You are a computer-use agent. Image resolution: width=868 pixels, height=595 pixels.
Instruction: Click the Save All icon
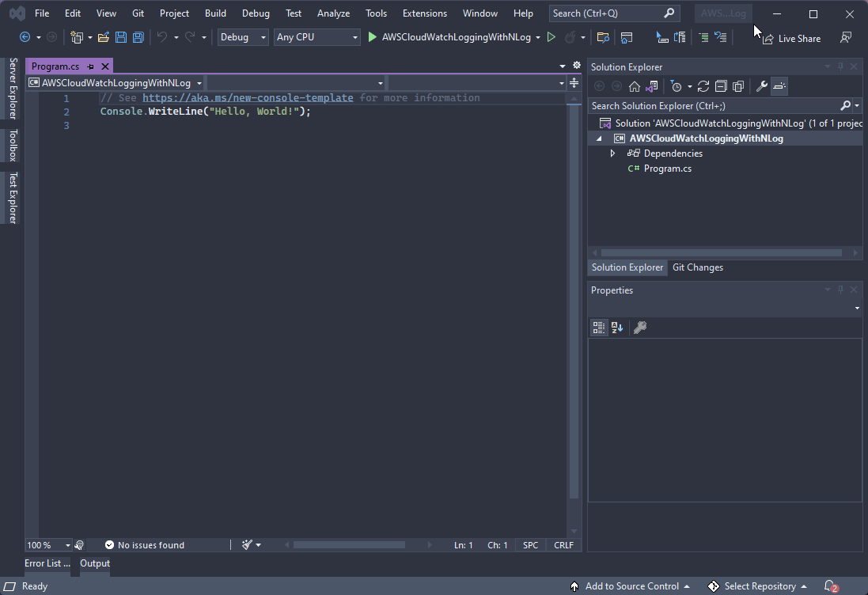point(138,37)
